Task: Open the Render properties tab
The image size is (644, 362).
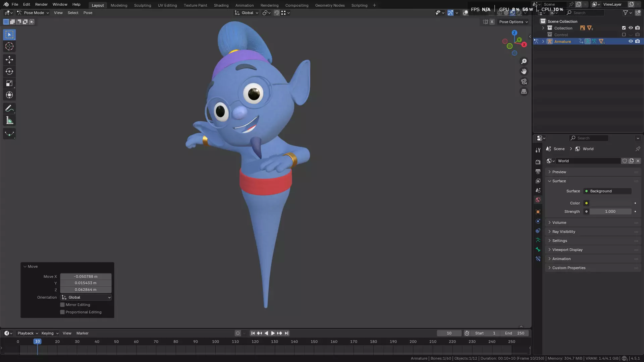Action: pyautogui.click(x=538, y=162)
